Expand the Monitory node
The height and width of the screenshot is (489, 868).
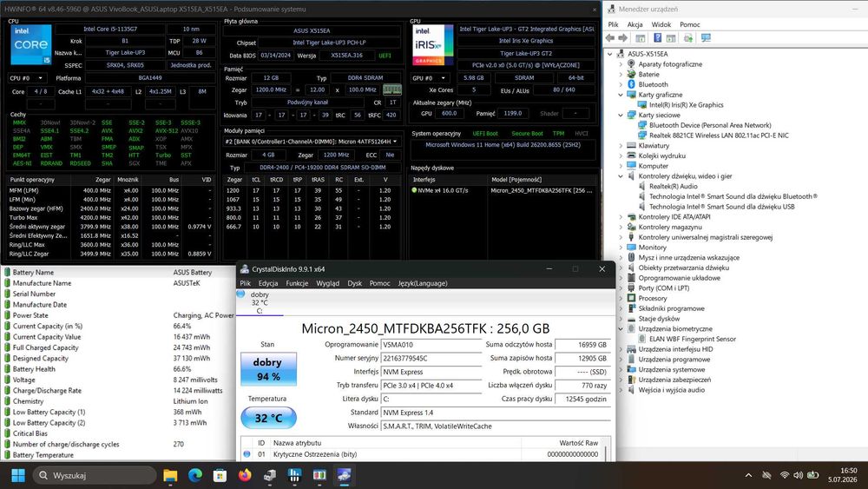tap(621, 248)
